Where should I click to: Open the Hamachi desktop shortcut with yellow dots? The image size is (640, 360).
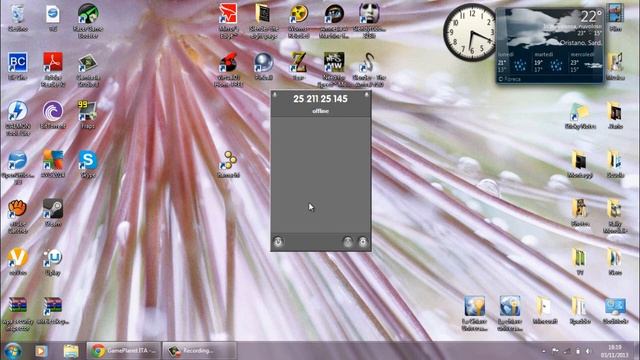pos(229,164)
